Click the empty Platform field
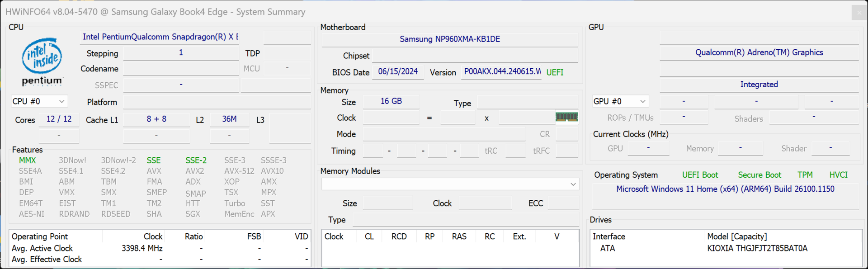868x269 pixels. 217,102
